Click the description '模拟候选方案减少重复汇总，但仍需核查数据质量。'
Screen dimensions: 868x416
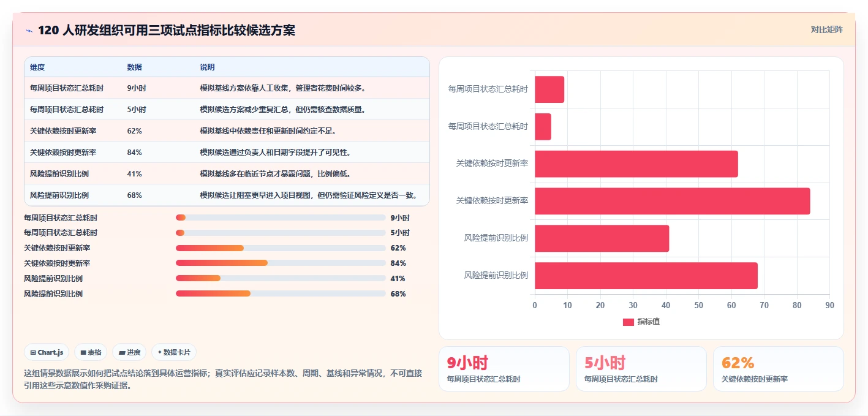(283, 110)
